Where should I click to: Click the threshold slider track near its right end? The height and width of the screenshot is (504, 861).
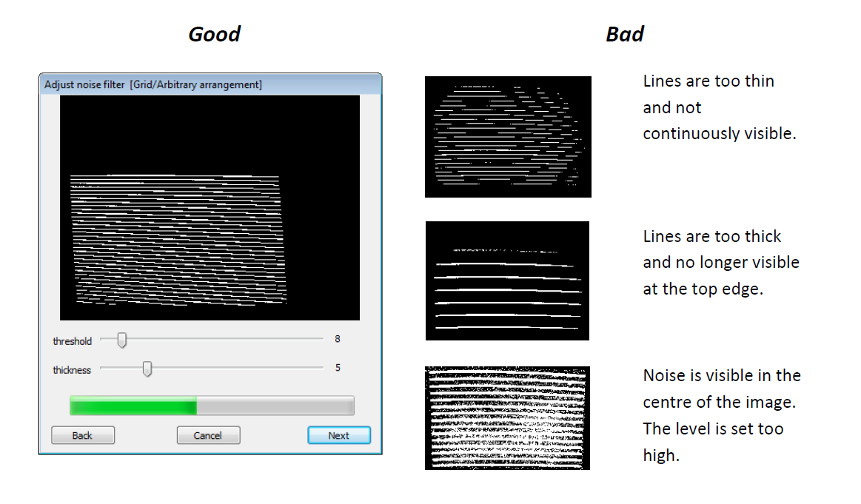311,340
